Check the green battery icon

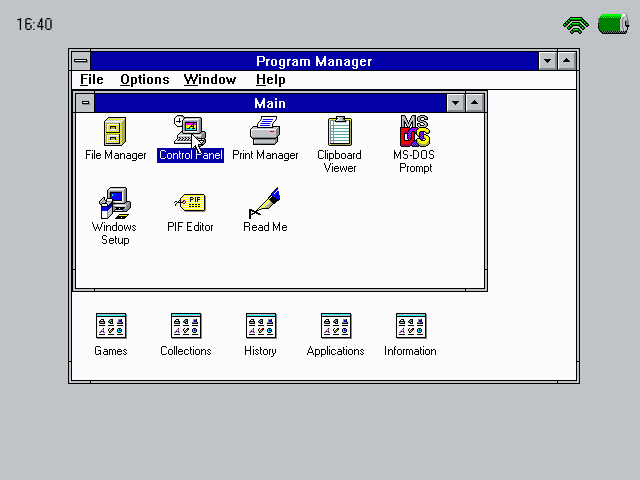(x=613, y=24)
